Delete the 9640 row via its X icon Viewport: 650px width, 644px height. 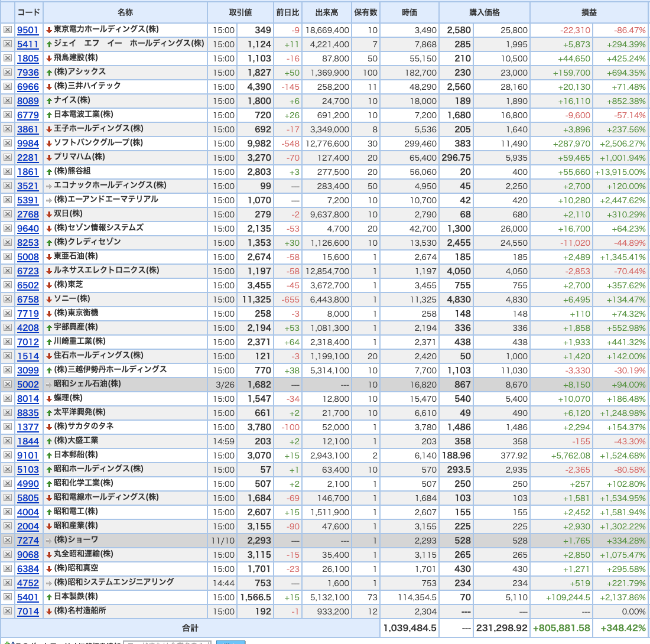[x=8, y=228]
